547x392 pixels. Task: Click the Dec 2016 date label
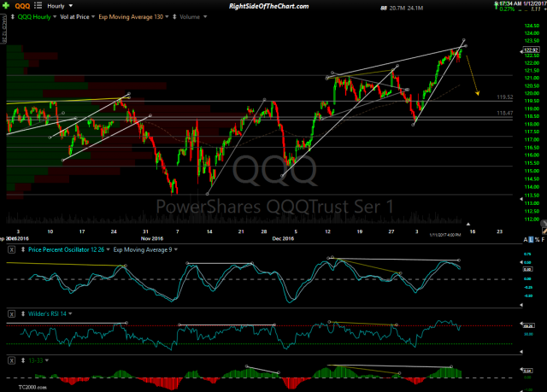pyautogui.click(x=283, y=238)
